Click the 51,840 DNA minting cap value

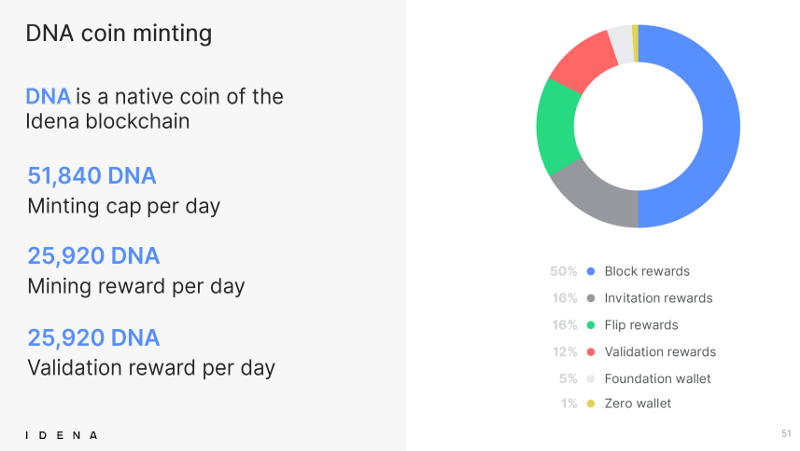point(92,176)
